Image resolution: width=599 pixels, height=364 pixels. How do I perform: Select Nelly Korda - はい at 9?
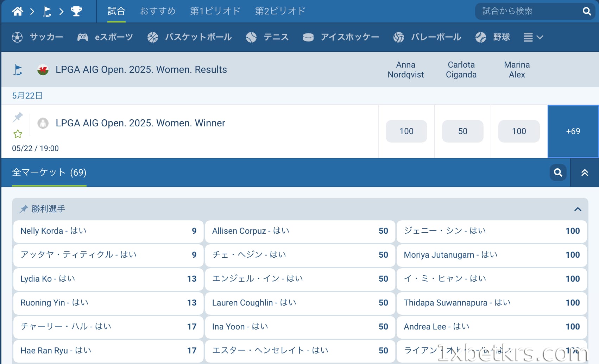coord(108,231)
